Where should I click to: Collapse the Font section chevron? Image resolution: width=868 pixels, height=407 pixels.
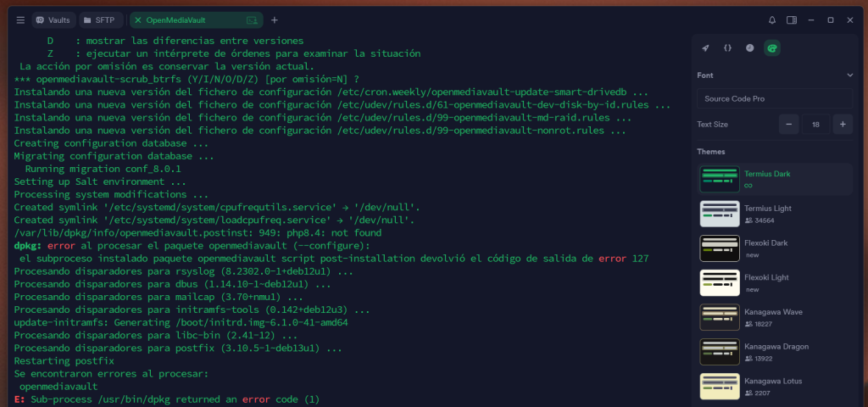[849, 75]
